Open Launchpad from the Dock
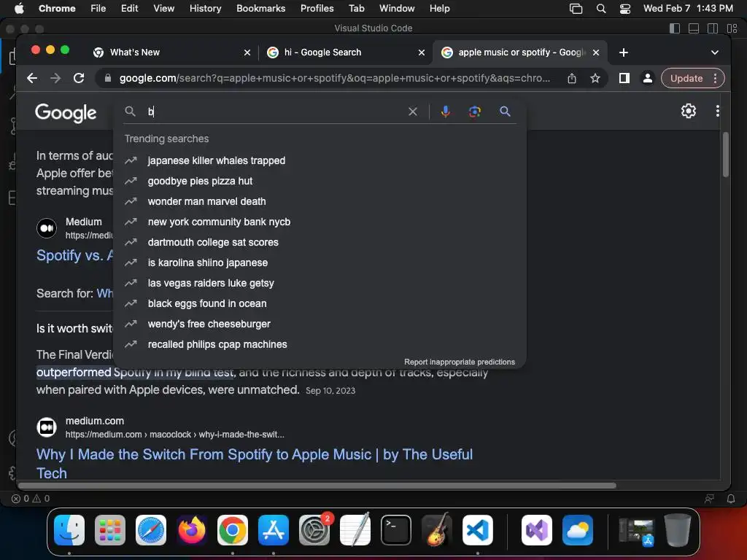The image size is (747, 560). (x=110, y=530)
